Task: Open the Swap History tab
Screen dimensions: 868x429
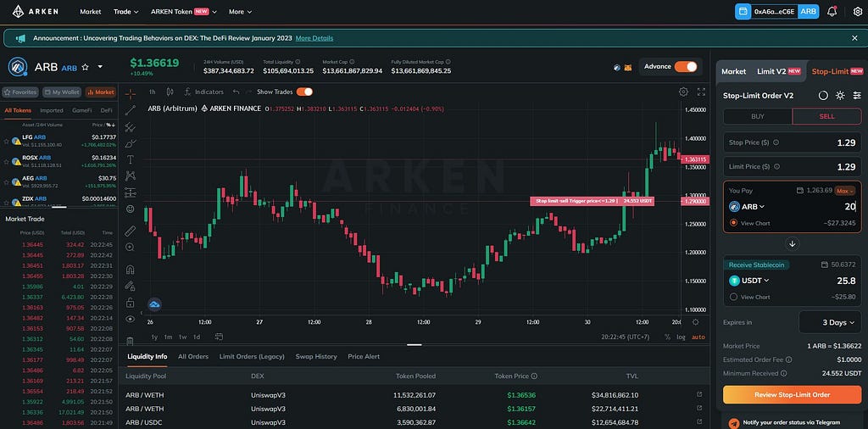Action: 316,356
